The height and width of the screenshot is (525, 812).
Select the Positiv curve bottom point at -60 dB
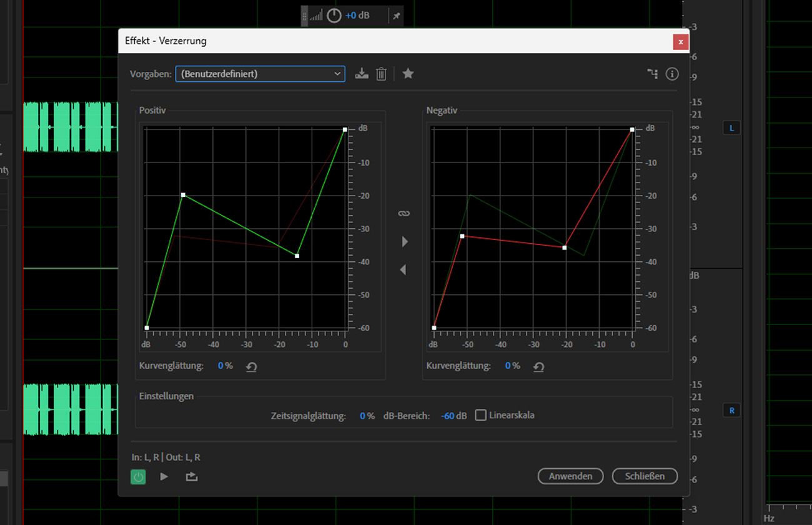[147, 327]
